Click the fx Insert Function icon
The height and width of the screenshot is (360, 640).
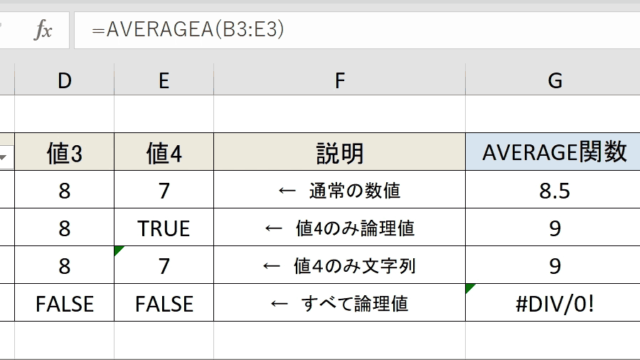point(43,30)
